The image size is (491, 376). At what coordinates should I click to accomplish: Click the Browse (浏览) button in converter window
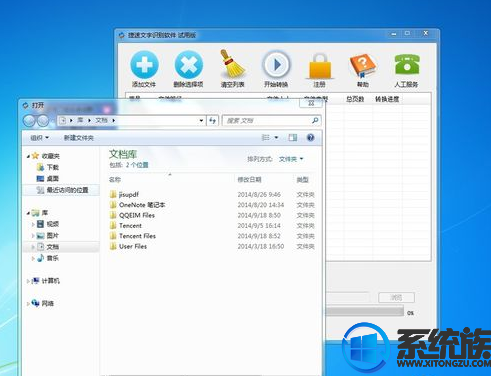[x=396, y=297]
